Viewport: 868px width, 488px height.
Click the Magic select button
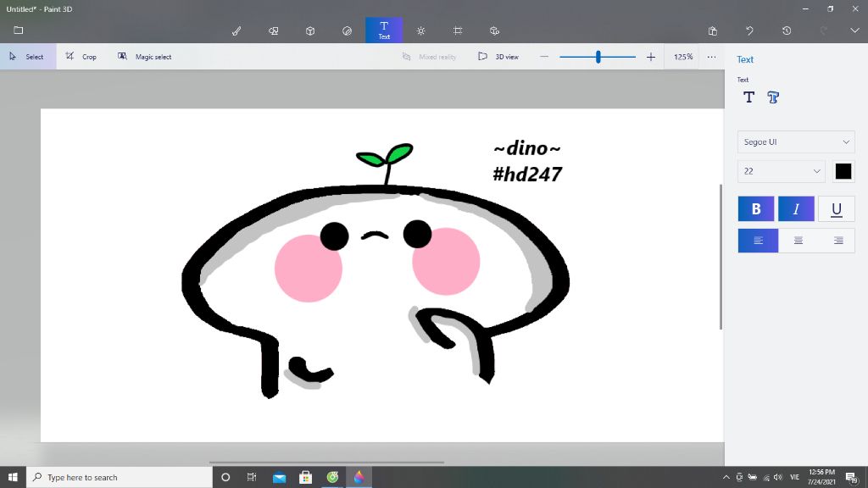[144, 57]
